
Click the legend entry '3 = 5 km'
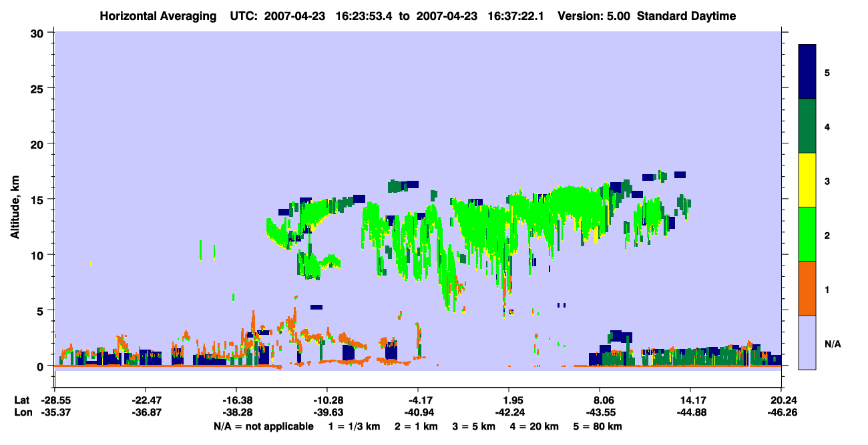pyautogui.click(x=474, y=426)
